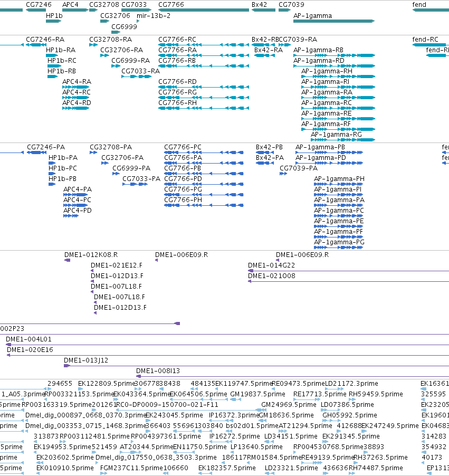
Task: Select BAC clone DME1-004L01
Action: point(28,339)
